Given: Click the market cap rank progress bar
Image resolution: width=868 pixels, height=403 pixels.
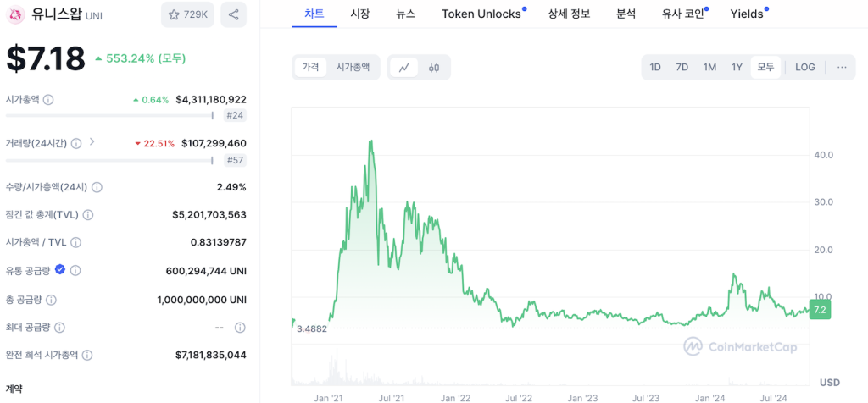Looking at the screenshot, I should coord(109,115).
